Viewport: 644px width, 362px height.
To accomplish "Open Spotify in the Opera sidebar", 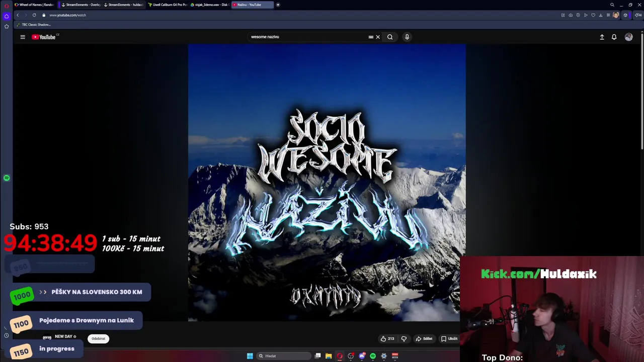I will pos(7,178).
